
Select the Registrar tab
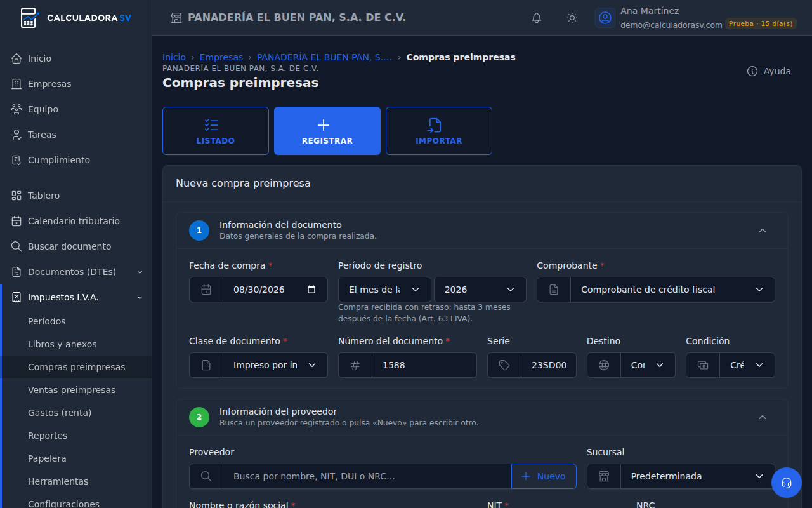(x=327, y=131)
